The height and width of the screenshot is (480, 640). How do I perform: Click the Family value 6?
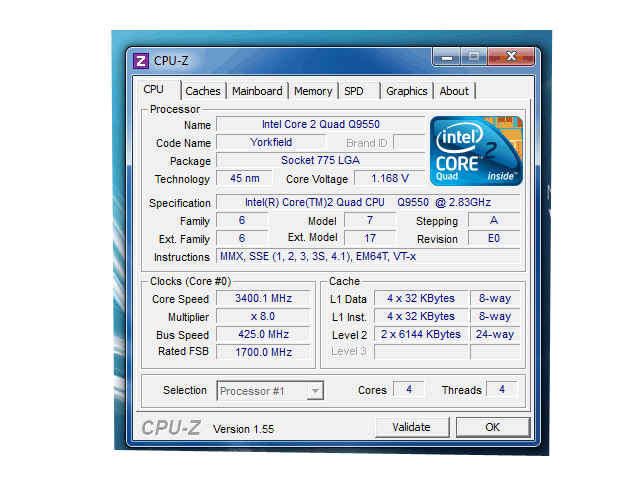click(242, 220)
